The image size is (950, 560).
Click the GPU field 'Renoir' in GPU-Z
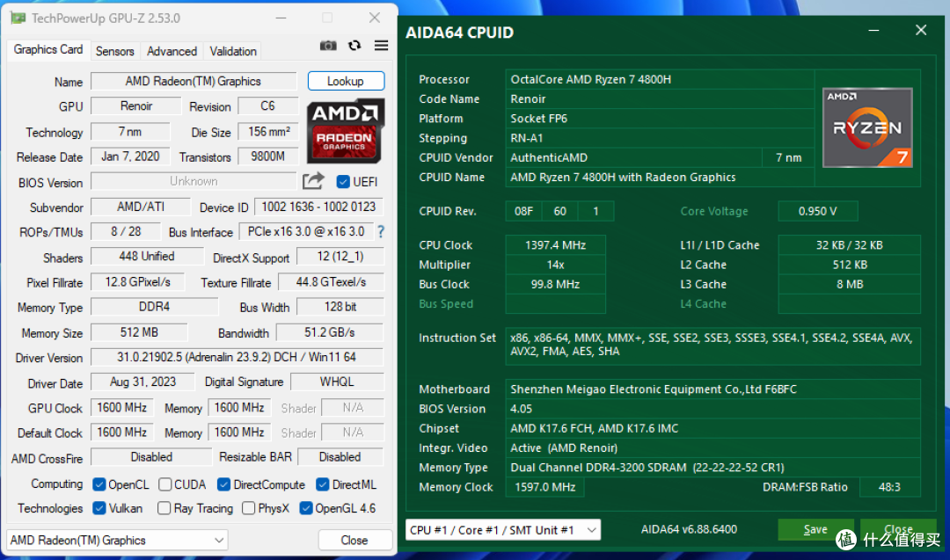[135, 106]
